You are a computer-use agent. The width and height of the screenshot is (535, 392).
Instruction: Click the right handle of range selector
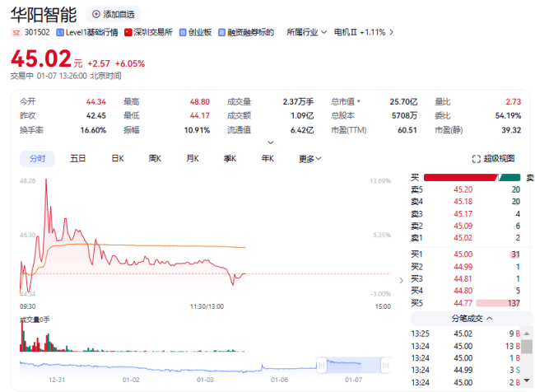[385, 366]
